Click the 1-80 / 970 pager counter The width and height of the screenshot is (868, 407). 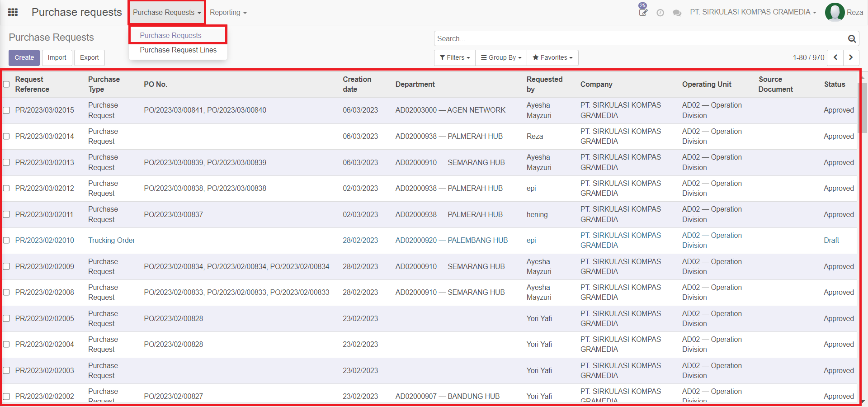point(808,57)
